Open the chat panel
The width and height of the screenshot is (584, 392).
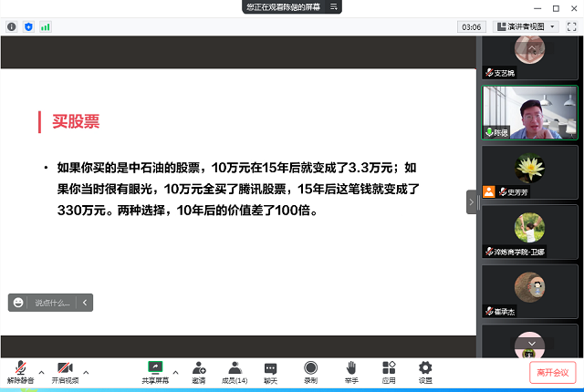(x=270, y=372)
